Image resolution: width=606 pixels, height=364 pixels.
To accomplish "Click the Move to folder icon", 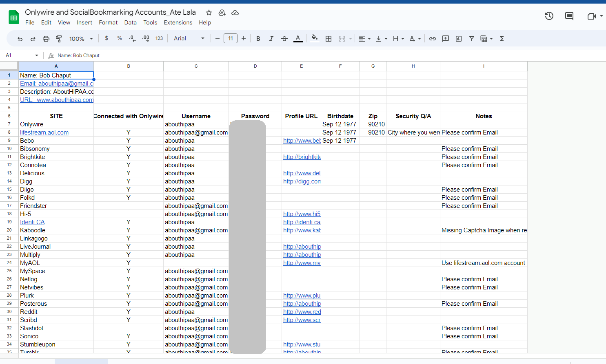I will (x=222, y=13).
